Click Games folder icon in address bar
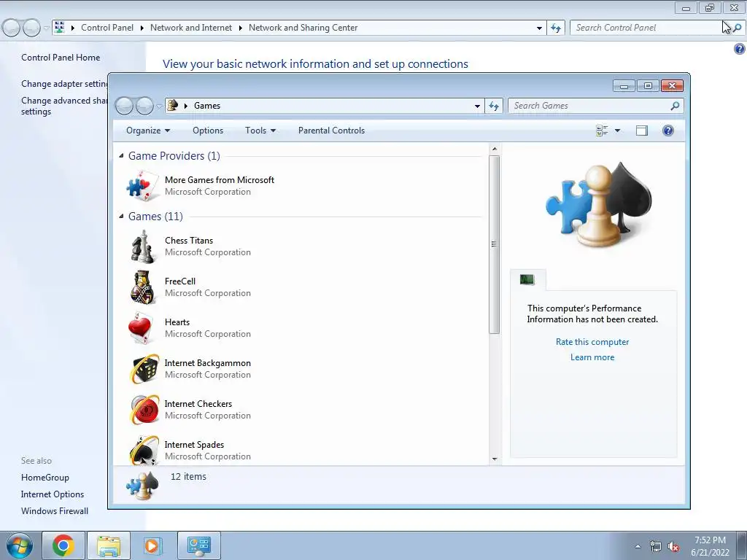The width and height of the screenshot is (747, 560). (x=173, y=105)
